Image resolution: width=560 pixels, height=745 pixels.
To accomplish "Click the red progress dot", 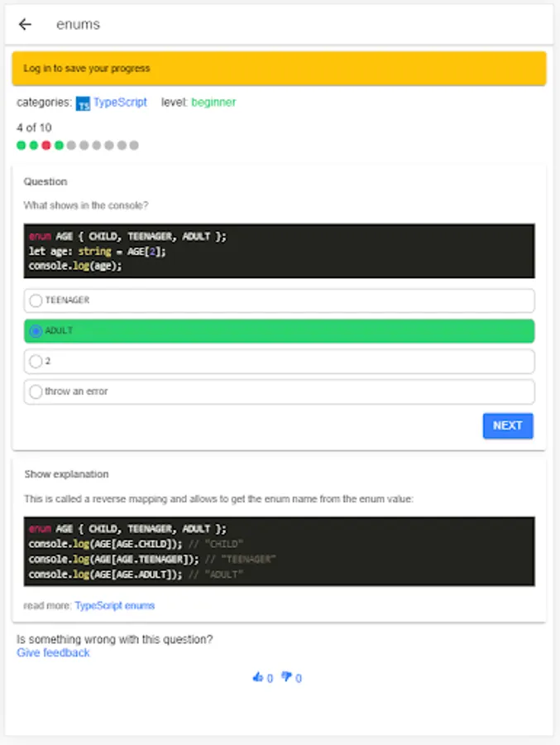I will (x=46, y=146).
